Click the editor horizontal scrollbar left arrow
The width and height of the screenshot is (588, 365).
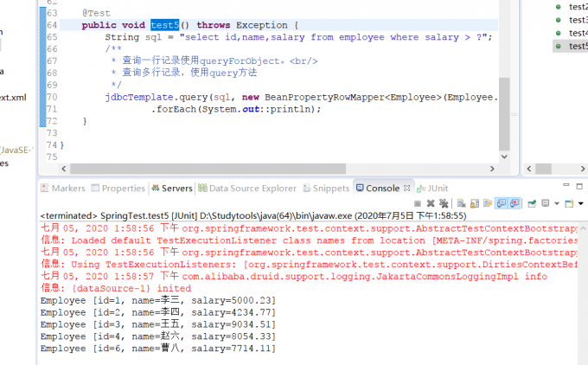pos(64,169)
